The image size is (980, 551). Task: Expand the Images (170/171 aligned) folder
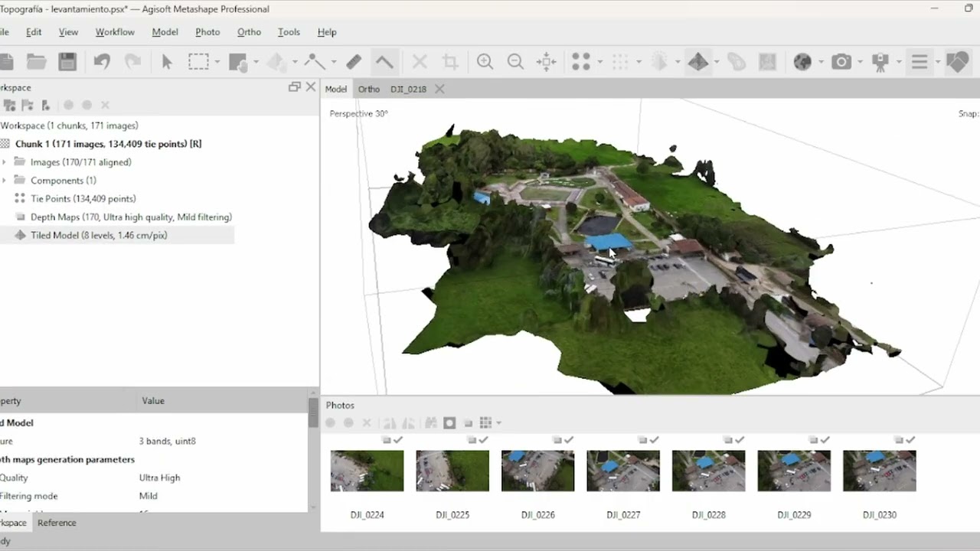[5, 162]
